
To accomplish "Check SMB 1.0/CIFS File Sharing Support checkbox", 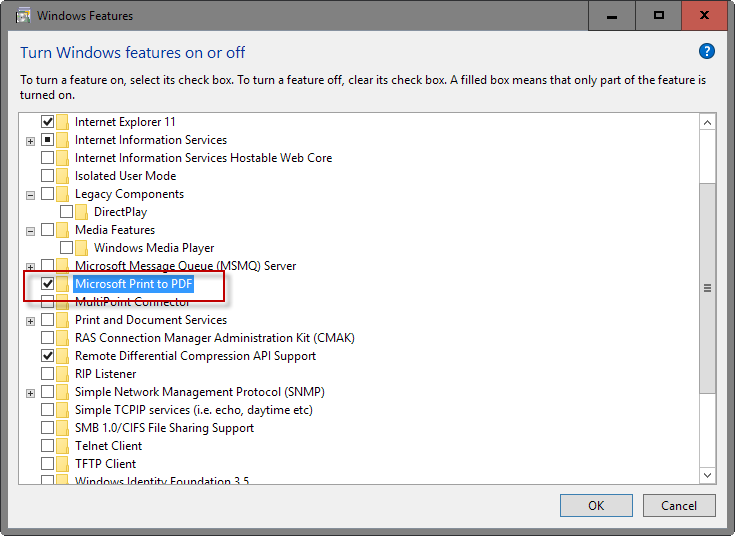I will (47, 427).
